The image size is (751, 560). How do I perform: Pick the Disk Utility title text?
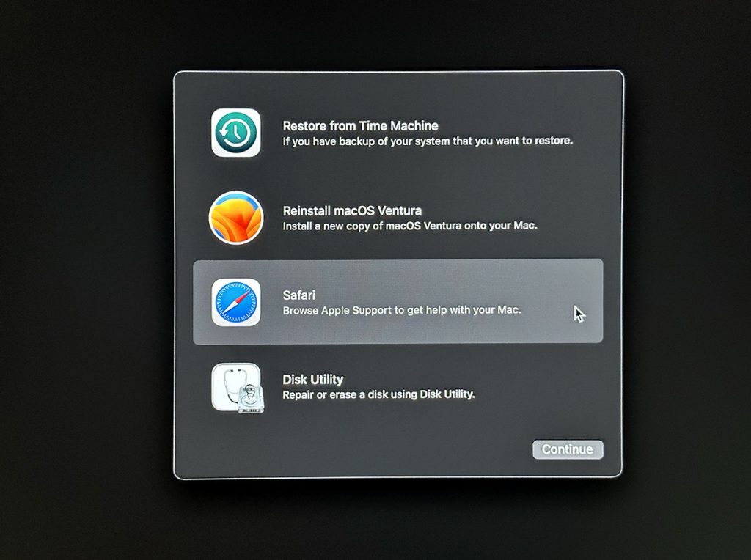pyautogui.click(x=312, y=379)
